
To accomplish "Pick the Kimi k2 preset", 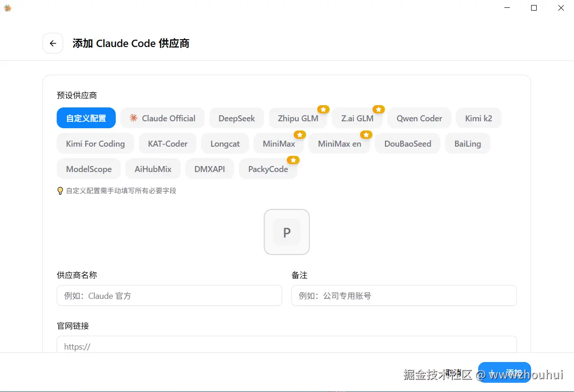I will tap(479, 118).
